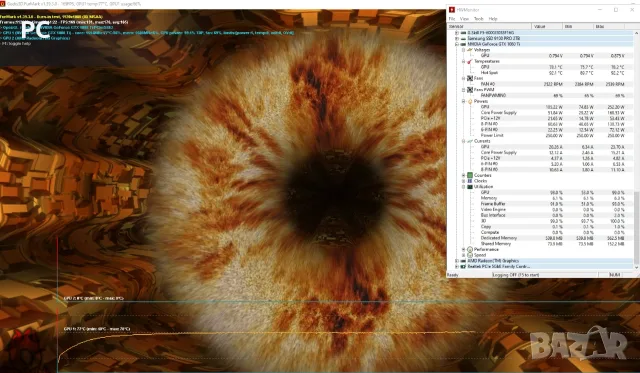Click the Clocks category icon
Image resolution: width=640 pixels, height=373 pixels.
[470, 181]
